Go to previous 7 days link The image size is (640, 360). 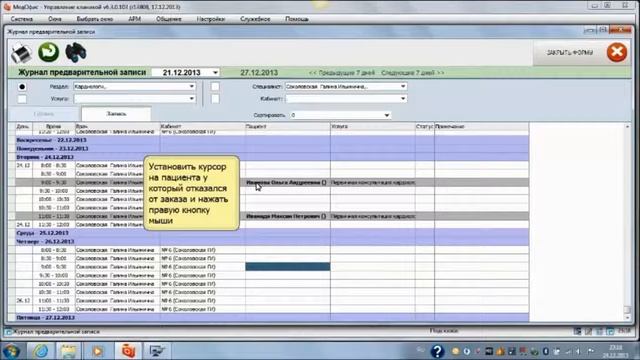click(x=342, y=73)
